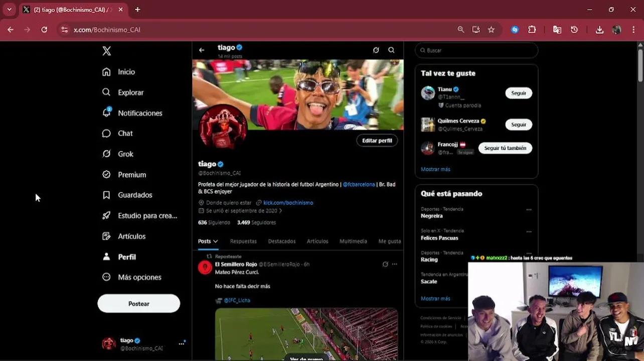This screenshot has height=361, width=644.
Task: Open the kick.com/bochinismo link
Action: click(x=288, y=203)
